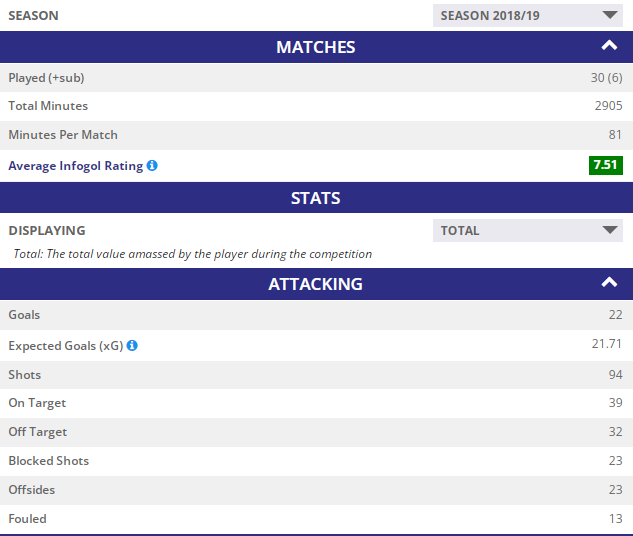Click info icon beside Average Infogol Rating
633x536 pixels.
(x=152, y=165)
